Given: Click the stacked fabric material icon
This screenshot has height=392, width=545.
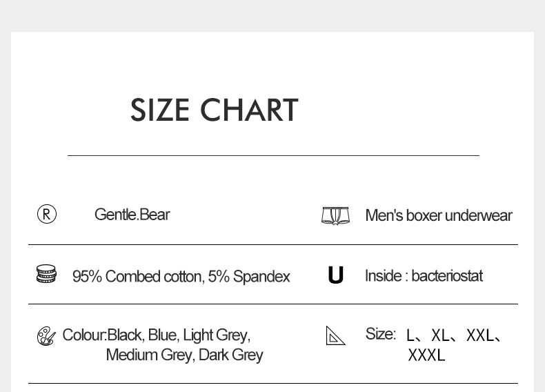Looking at the screenshot, I should [46, 275].
